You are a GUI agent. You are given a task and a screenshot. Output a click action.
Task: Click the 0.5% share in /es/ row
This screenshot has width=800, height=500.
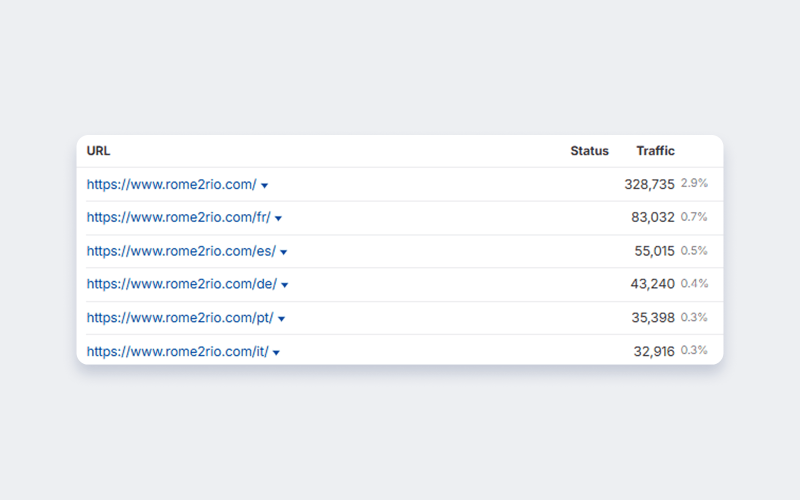[694, 251]
